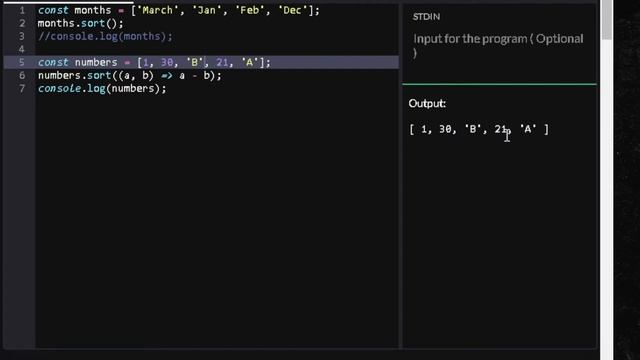Click the number 30 in line 5
This screenshot has width=640, height=360.
point(167,62)
